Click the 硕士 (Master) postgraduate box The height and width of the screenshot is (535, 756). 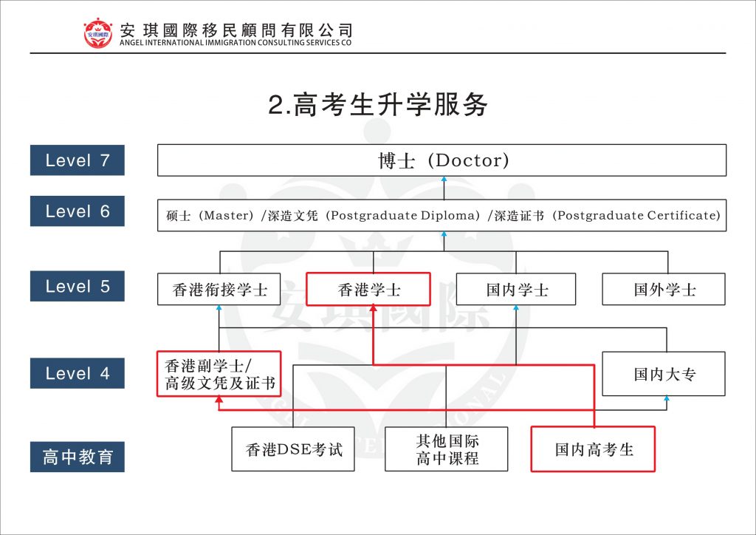pyautogui.click(x=441, y=216)
